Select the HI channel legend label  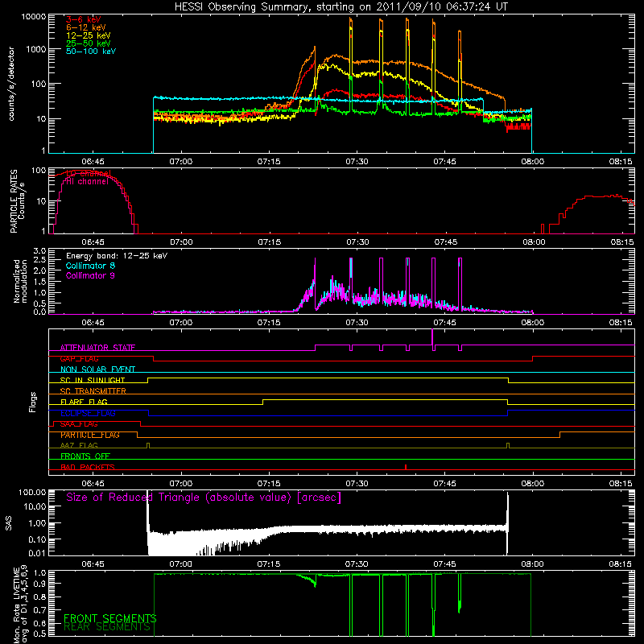coord(88,182)
